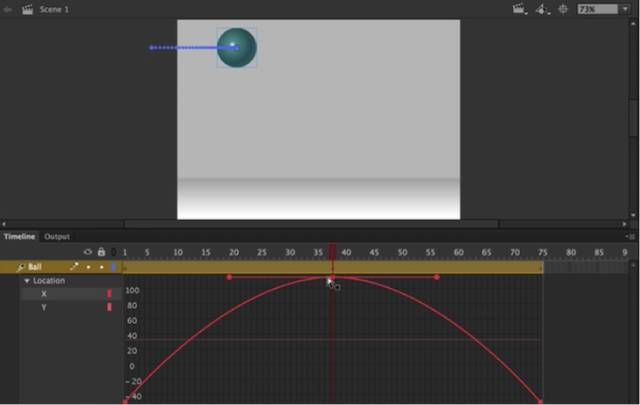
Task: Click the Ball layer color swatch
Action: point(113,268)
